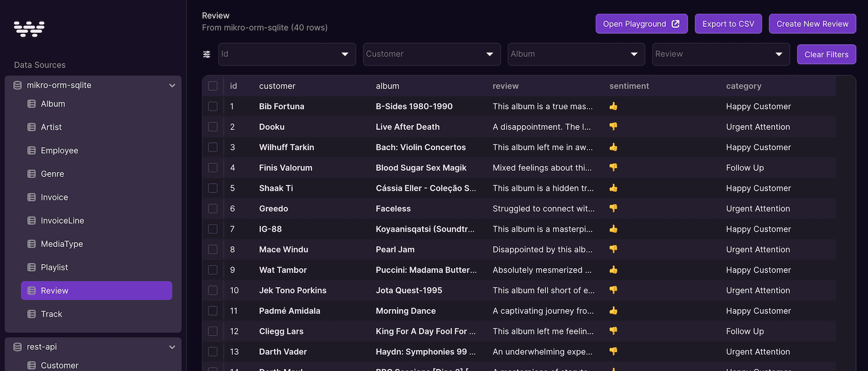
Task: Click the mikro-orm-sqlite database icon
Action: tap(17, 85)
